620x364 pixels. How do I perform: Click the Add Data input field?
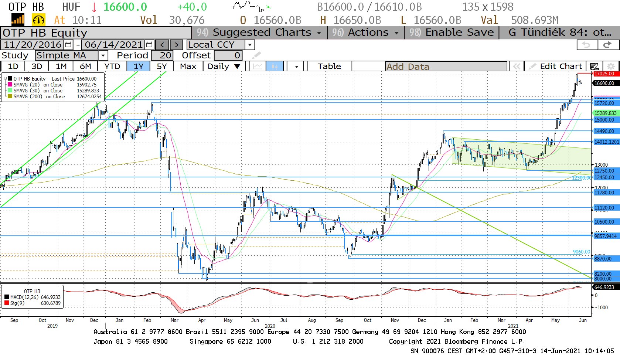coord(446,67)
